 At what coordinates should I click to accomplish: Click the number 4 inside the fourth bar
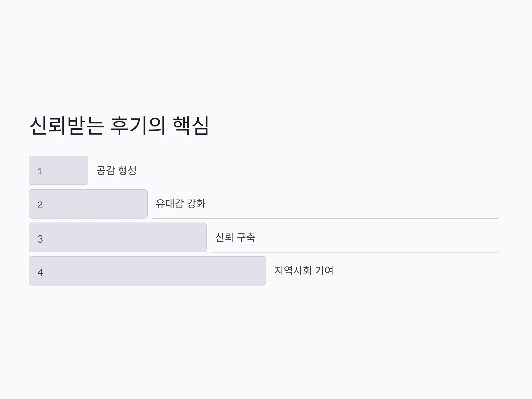point(40,272)
